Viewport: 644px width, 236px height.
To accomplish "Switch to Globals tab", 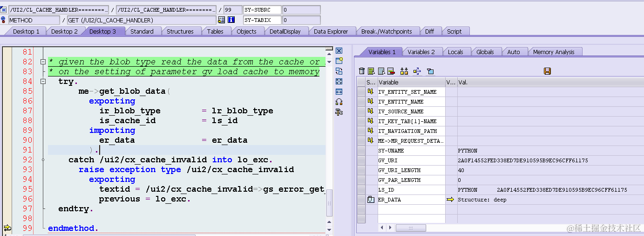I will (485, 52).
